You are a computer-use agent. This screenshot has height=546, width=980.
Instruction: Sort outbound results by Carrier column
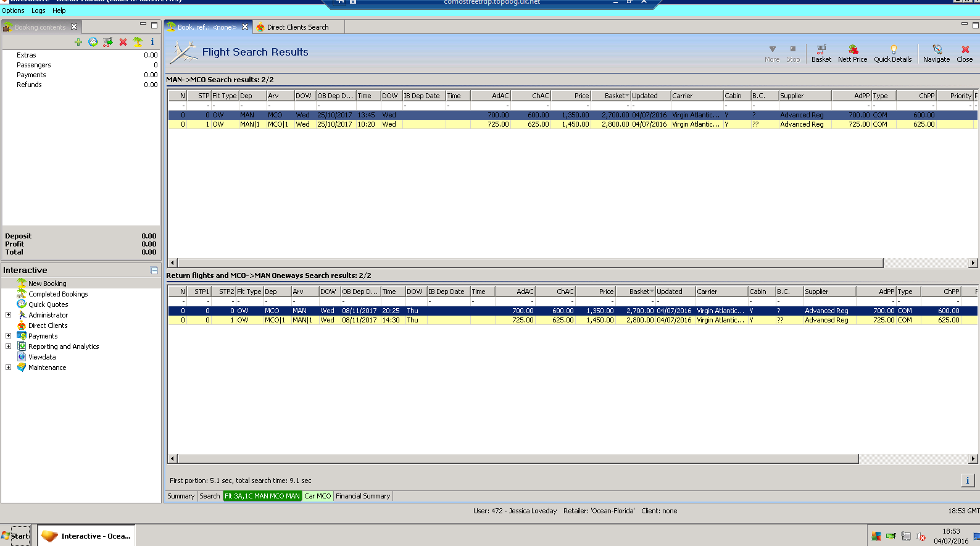tap(697, 96)
